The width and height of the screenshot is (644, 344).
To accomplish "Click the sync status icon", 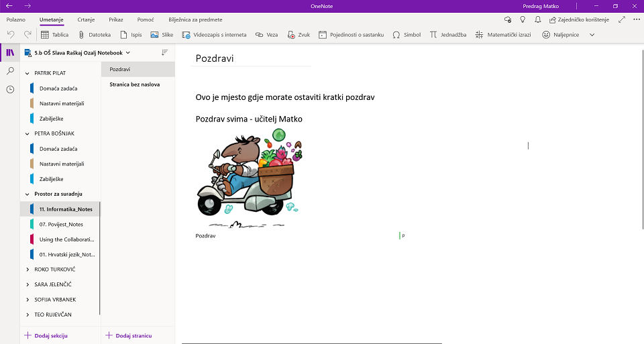I will click(x=508, y=19).
